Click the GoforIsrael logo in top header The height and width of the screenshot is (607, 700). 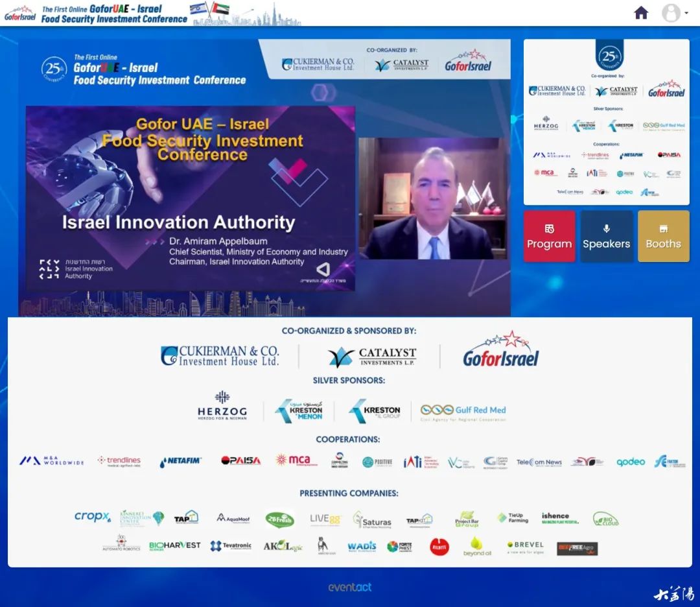coord(20,14)
